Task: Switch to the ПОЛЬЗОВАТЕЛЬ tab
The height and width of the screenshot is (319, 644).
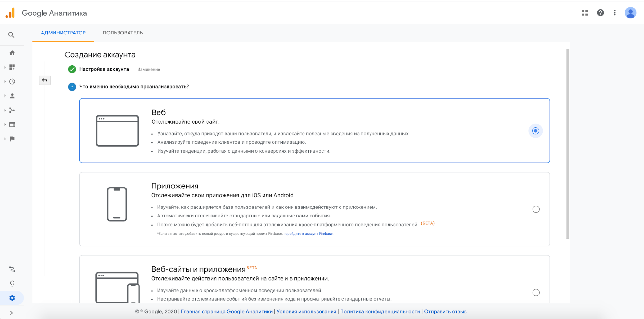Action: pyautogui.click(x=123, y=33)
